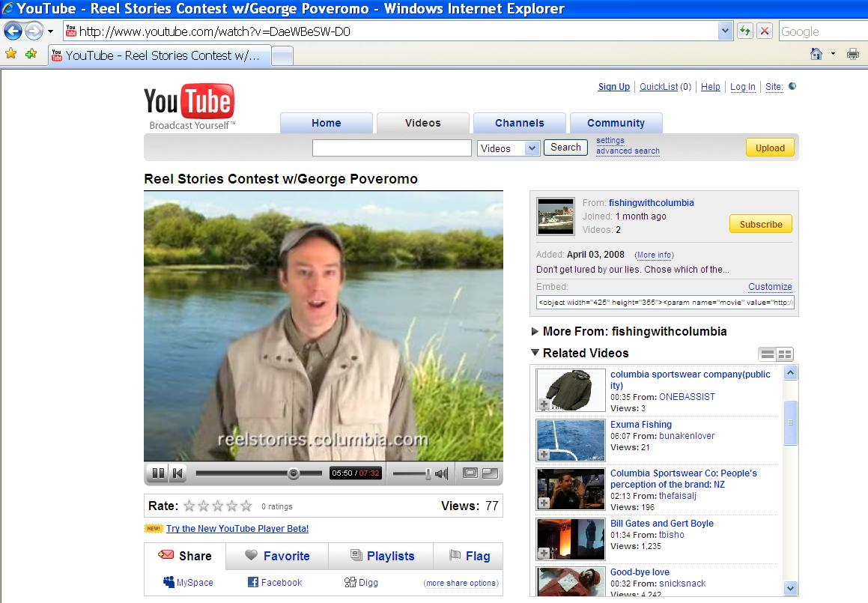868x603 pixels.
Task: Rate video five stars
Action: point(246,506)
